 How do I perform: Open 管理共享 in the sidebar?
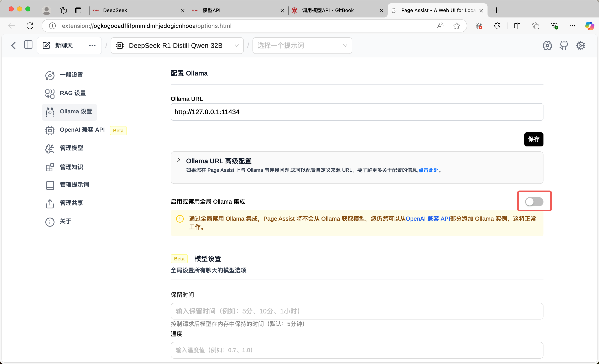click(64, 203)
